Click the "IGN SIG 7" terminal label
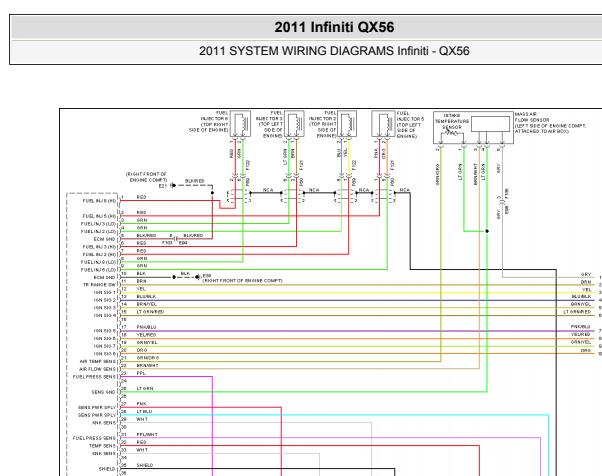This screenshot has width=602, height=476. point(104,346)
